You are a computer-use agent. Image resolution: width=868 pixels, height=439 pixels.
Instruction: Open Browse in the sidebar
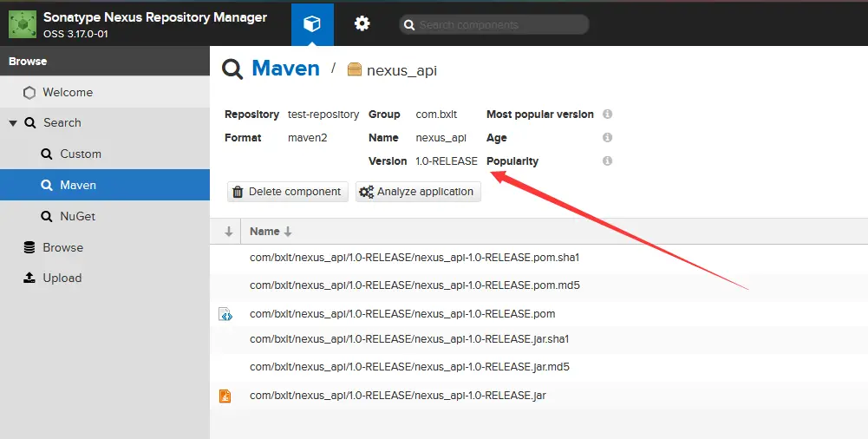pyautogui.click(x=105, y=247)
